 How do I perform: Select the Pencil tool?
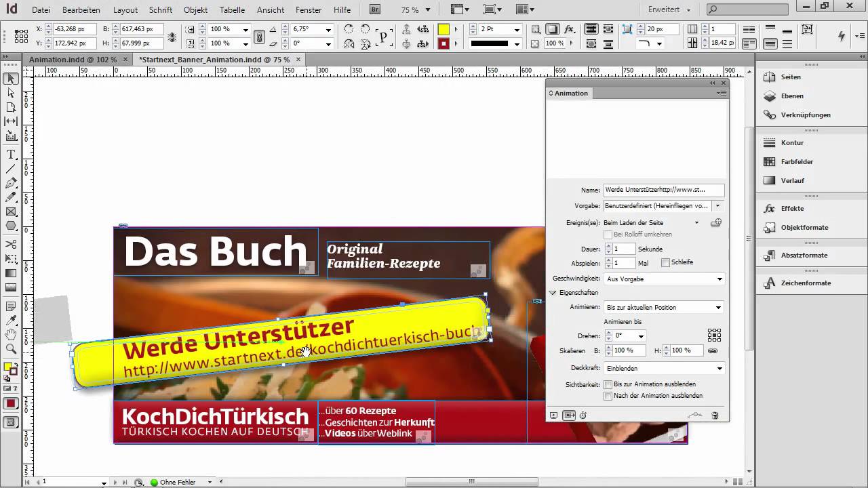click(x=11, y=197)
